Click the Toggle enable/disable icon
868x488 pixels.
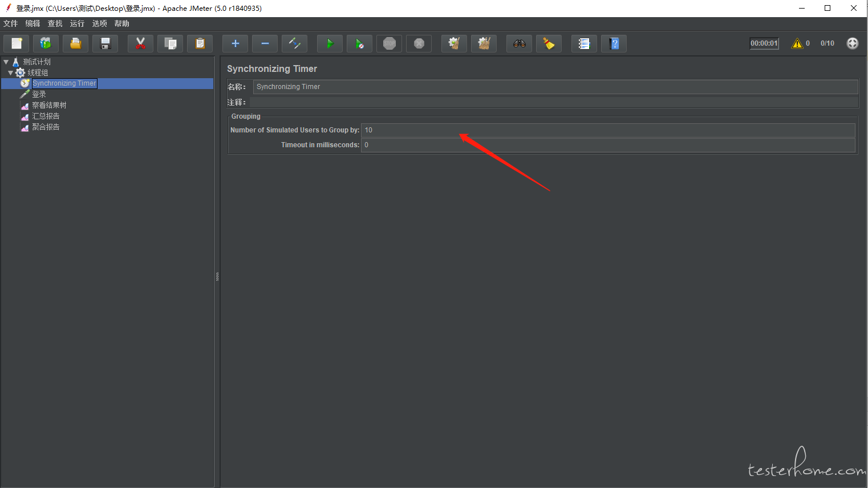[294, 43]
